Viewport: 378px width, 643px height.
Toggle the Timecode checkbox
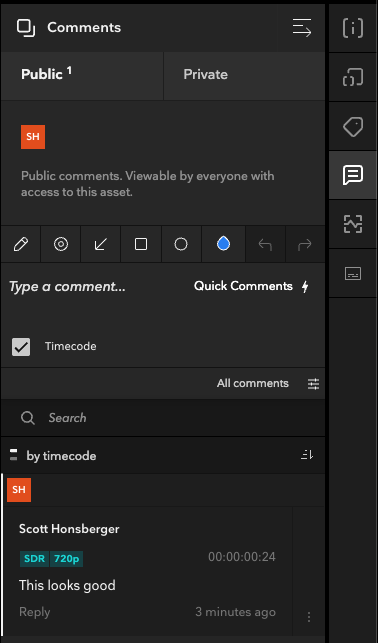coord(21,347)
